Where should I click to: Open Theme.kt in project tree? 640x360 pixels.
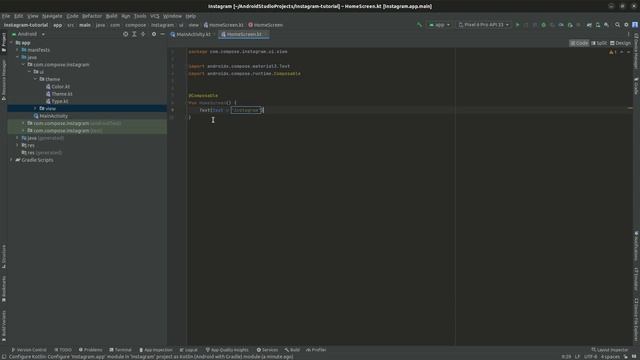pos(62,94)
